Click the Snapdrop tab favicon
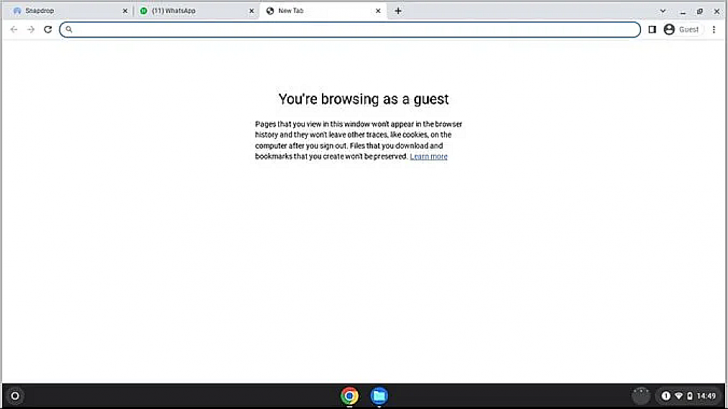This screenshot has height=409, width=728. click(17, 11)
